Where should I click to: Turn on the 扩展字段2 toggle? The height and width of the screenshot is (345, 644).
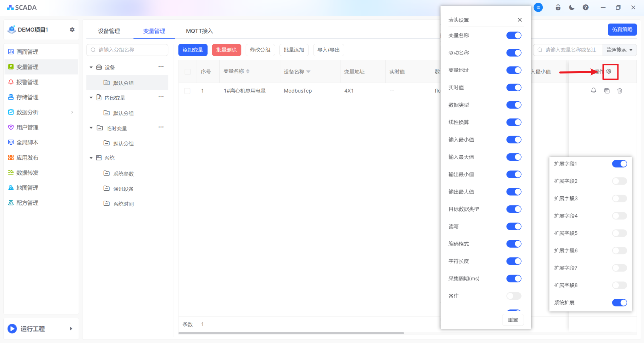pyautogui.click(x=619, y=181)
